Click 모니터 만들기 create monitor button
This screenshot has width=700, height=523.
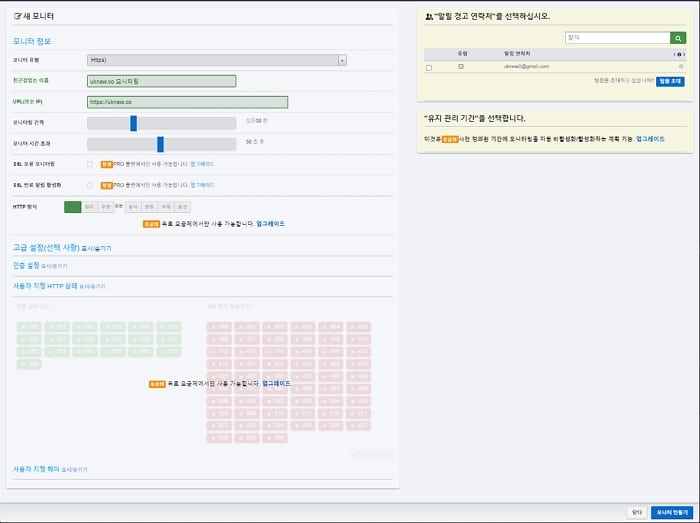point(672,512)
